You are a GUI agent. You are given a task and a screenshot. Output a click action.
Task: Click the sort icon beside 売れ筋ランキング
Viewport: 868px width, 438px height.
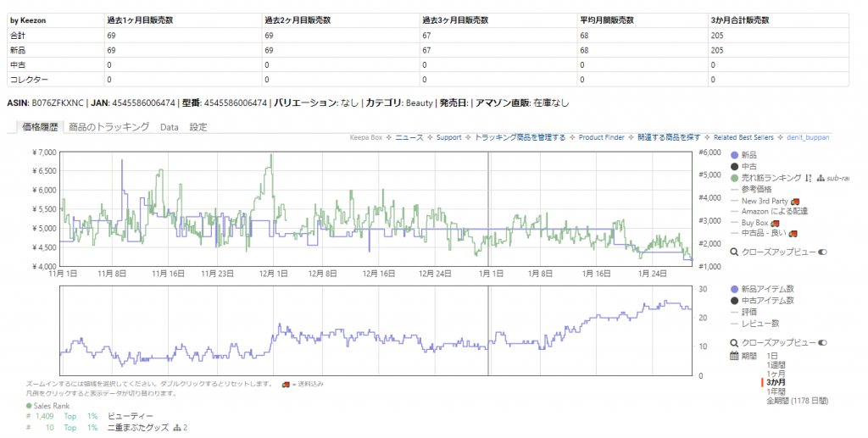point(809,178)
